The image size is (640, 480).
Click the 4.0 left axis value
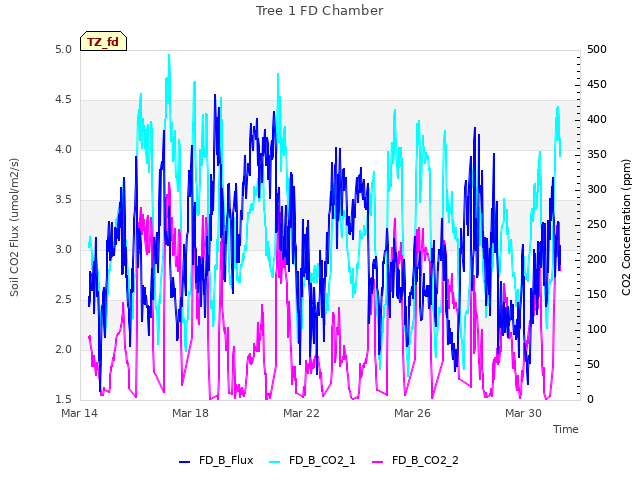tap(63, 149)
